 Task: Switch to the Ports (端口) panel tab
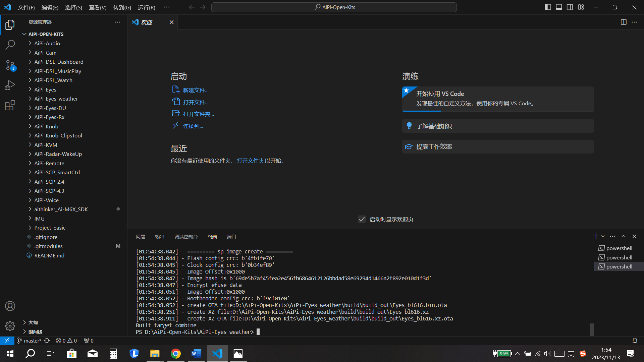(x=231, y=237)
